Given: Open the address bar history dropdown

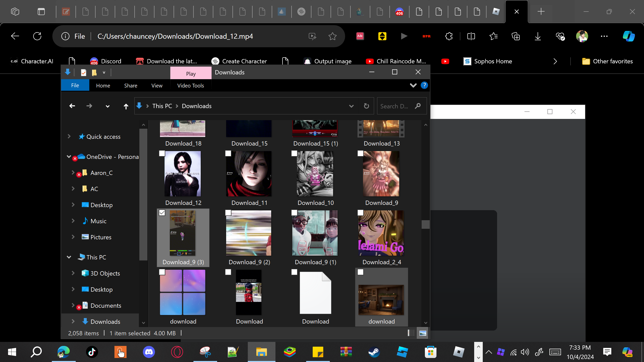Looking at the screenshot, I should pos(351,106).
